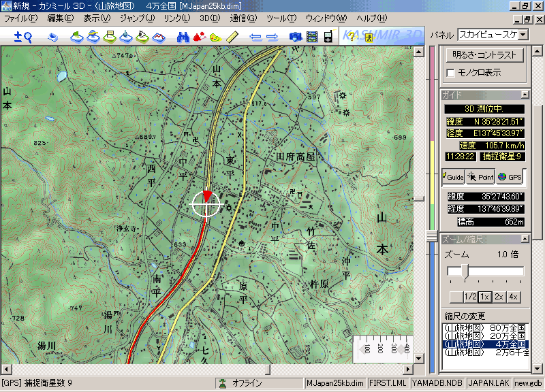Open the ツール(T) menu
This screenshot has width=545, height=392.
[x=281, y=18]
